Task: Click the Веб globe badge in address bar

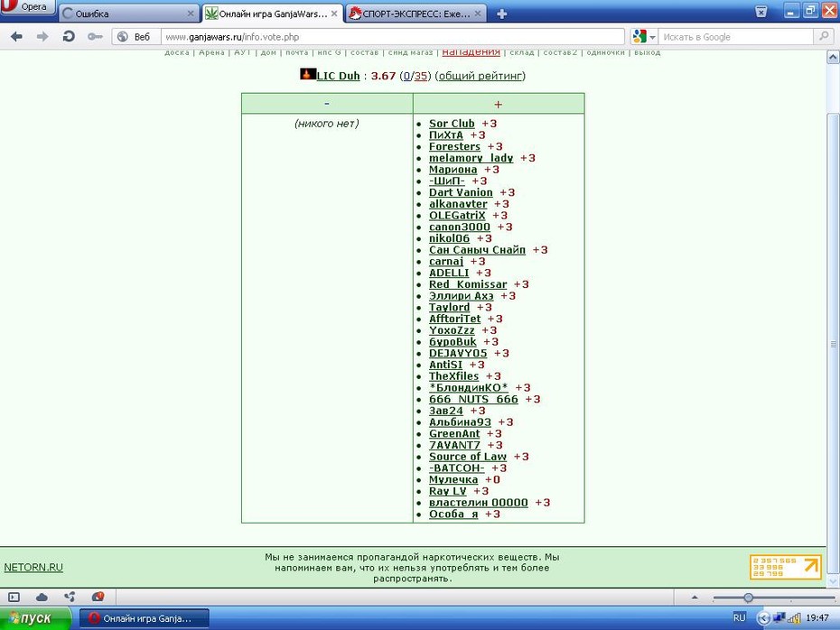Action: tap(135, 36)
